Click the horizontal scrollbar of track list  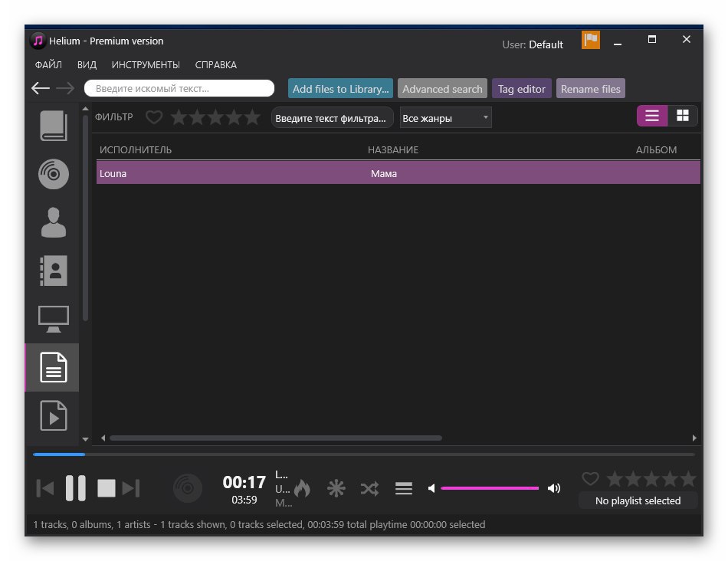click(x=276, y=438)
